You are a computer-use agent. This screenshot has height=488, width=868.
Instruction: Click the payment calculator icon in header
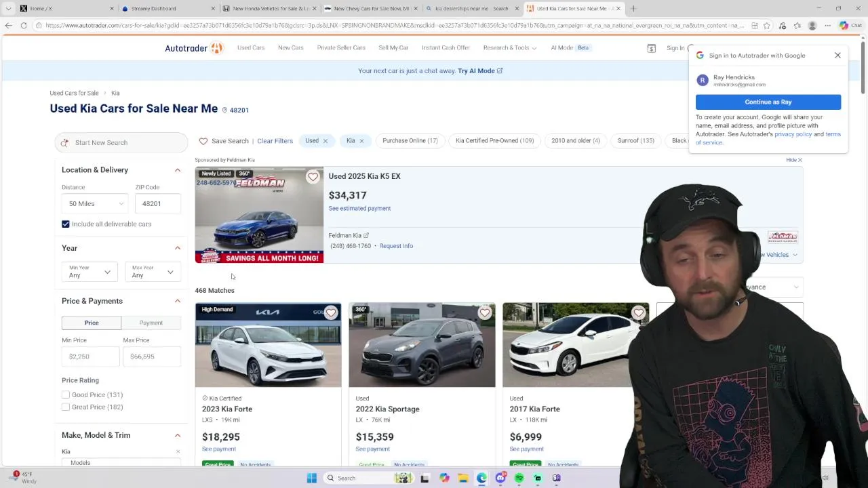point(651,48)
